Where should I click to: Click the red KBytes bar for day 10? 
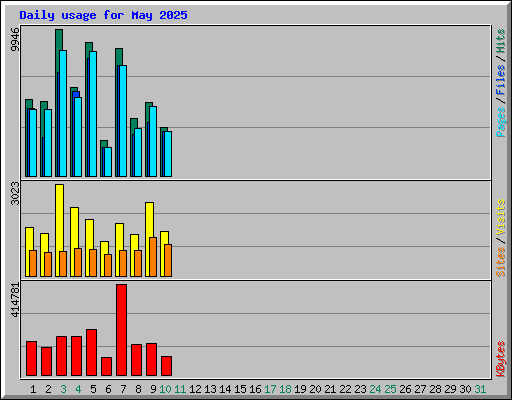click(x=166, y=366)
